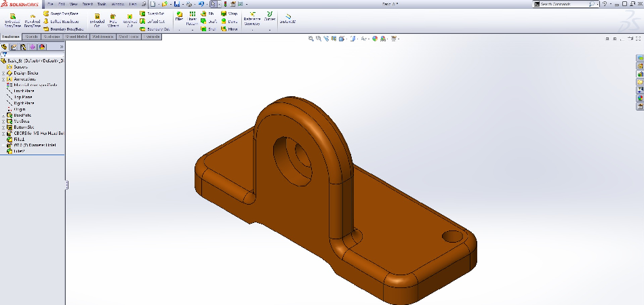
Task: Click the Revolved Boss/Base tool
Action: (32, 18)
